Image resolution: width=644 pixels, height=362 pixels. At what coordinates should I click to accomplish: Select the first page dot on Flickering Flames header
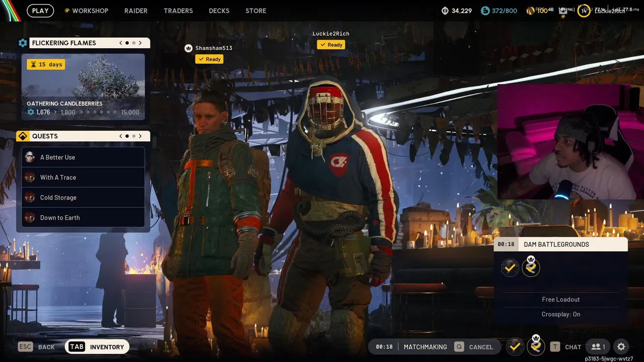point(127,43)
